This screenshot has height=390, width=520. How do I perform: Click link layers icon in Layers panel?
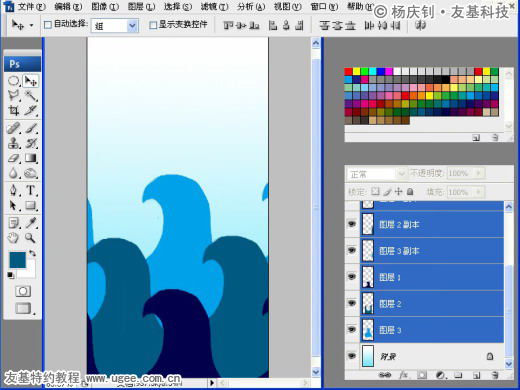pyautogui.click(x=385, y=375)
